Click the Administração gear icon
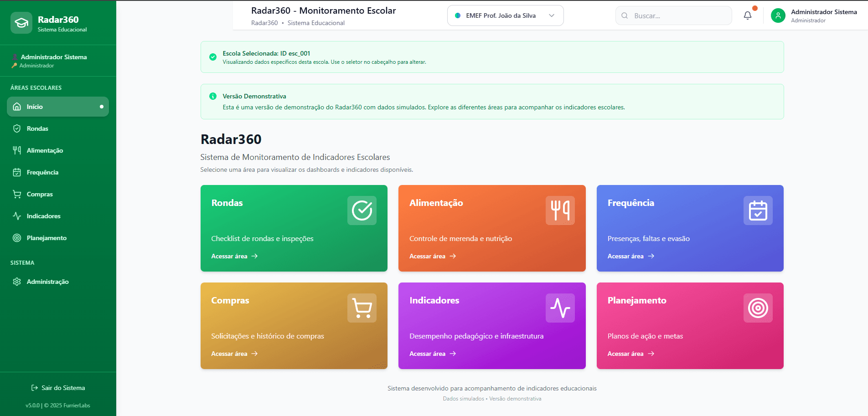The width and height of the screenshot is (868, 416). (x=17, y=282)
